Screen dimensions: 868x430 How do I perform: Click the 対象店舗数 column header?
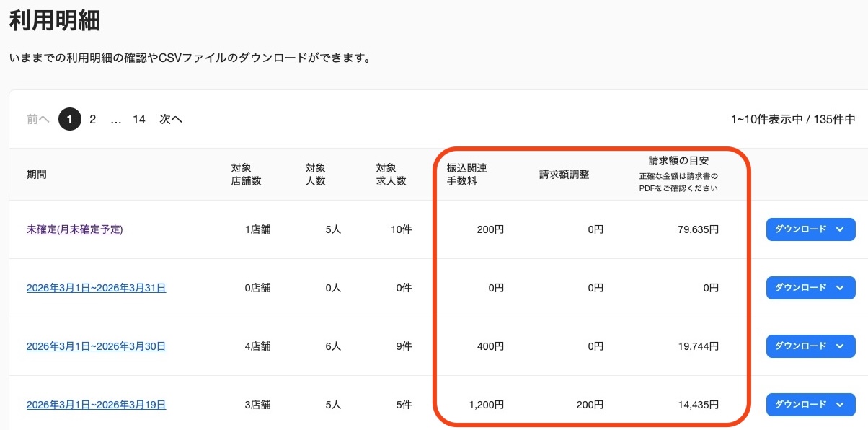point(247,175)
